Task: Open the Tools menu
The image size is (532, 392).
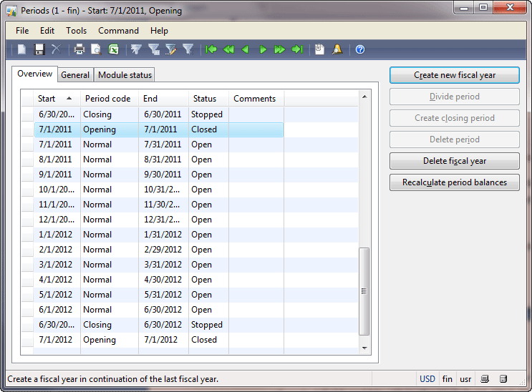Action: tap(77, 31)
